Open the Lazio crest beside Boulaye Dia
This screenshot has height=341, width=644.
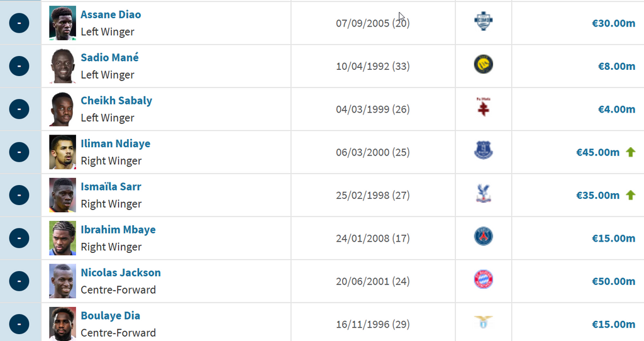(483, 323)
